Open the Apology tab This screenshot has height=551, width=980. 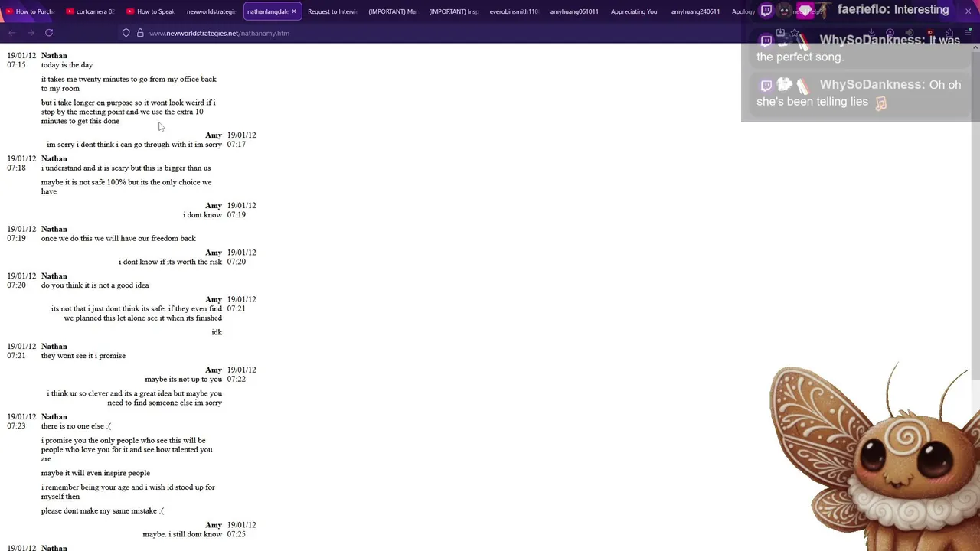pyautogui.click(x=743, y=11)
